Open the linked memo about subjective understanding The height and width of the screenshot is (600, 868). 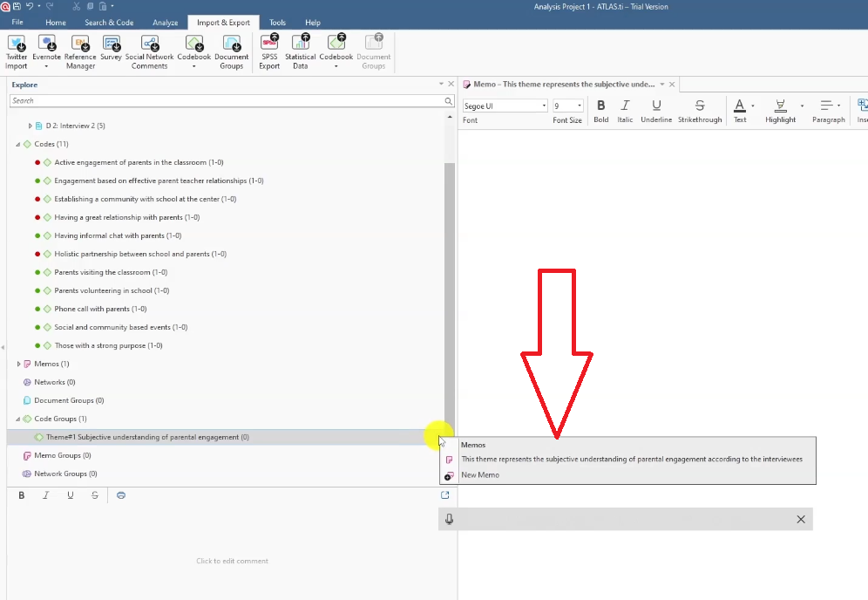pos(631,460)
